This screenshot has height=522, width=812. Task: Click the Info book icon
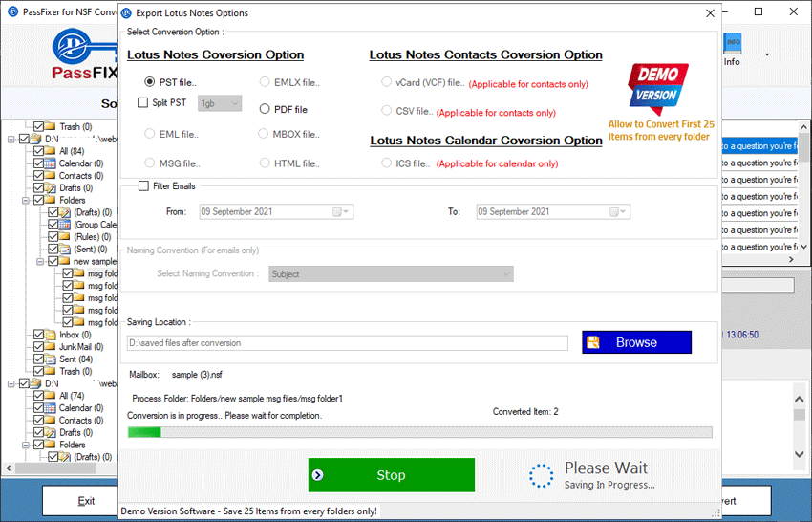pos(733,43)
